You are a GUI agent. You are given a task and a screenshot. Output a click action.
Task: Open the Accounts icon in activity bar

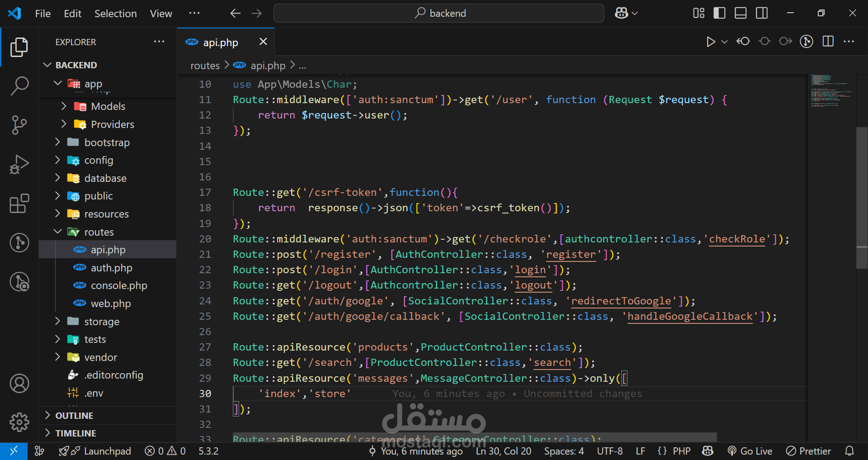click(19, 383)
